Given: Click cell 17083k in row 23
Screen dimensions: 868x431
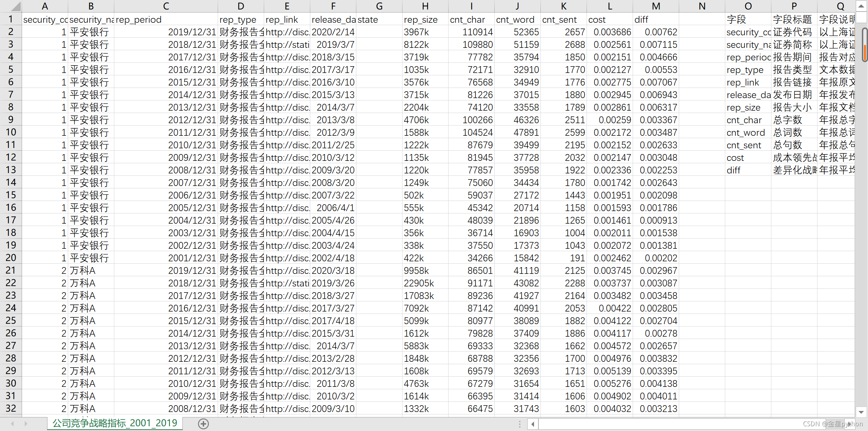Looking at the screenshot, I should (x=425, y=296).
